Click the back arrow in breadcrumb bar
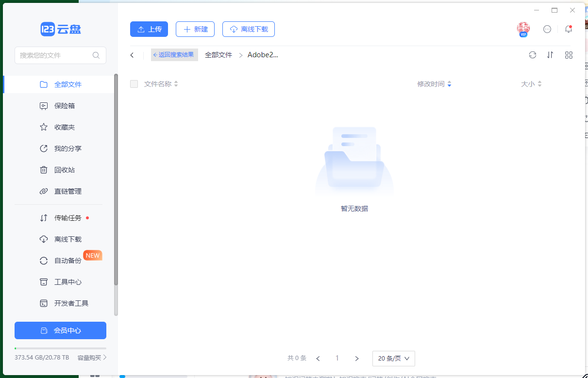Image resolution: width=588 pixels, height=378 pixels. coord(132,55)
